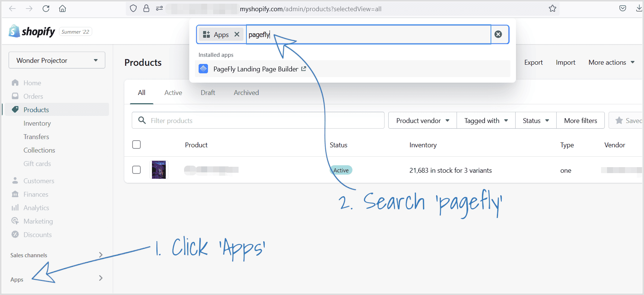Clear search text with circular X

pos(498,34)
